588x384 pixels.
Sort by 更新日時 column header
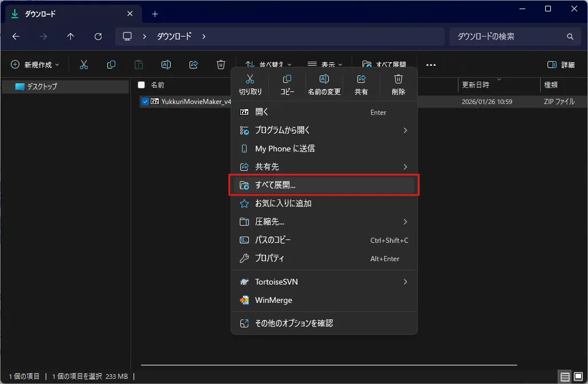(476, 85)
